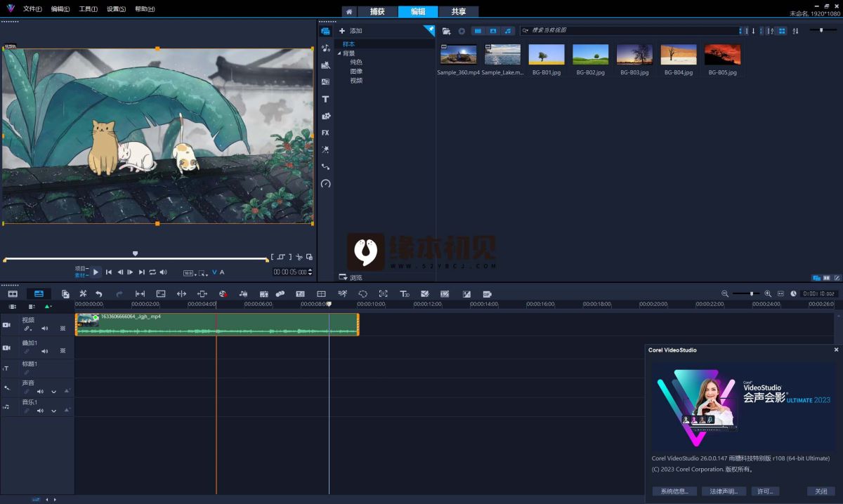Click the Home tab icon
Screen dimensions: 843x504
click(350, 11)
